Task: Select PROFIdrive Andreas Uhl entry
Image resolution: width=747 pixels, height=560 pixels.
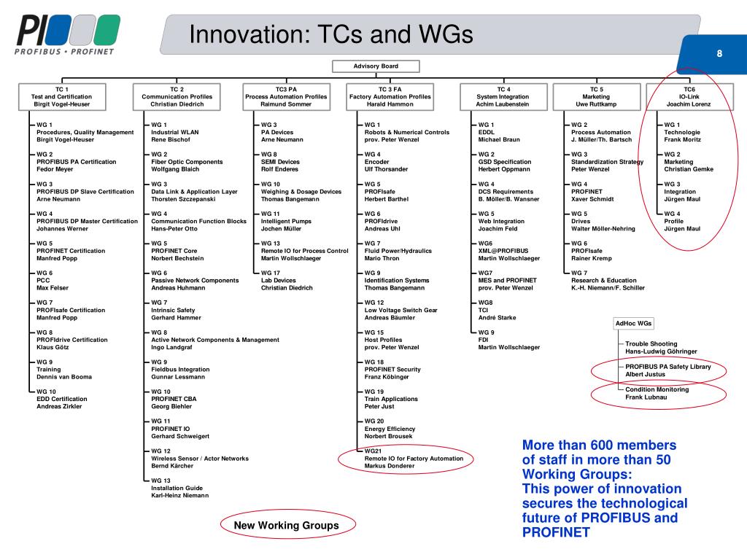Action: (382, 222)
